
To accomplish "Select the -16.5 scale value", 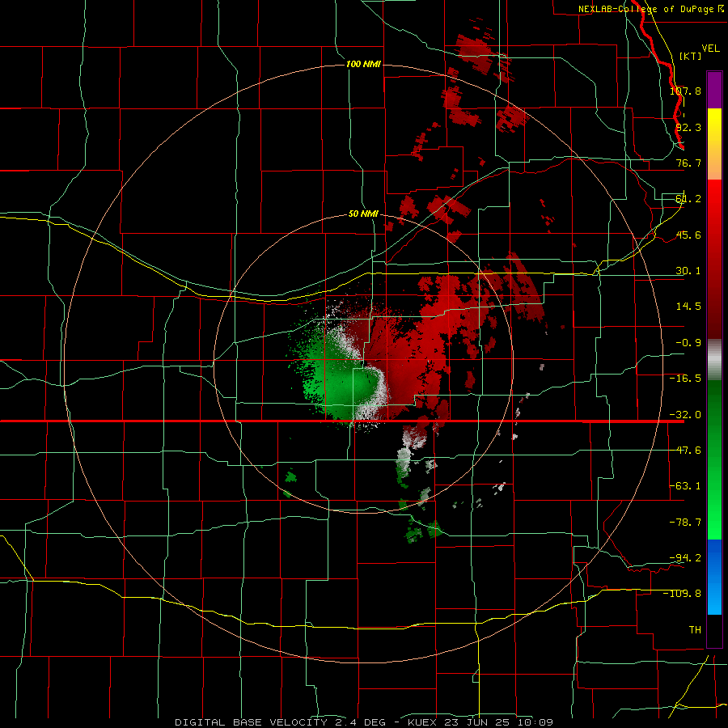I will [x=685, y=379].
